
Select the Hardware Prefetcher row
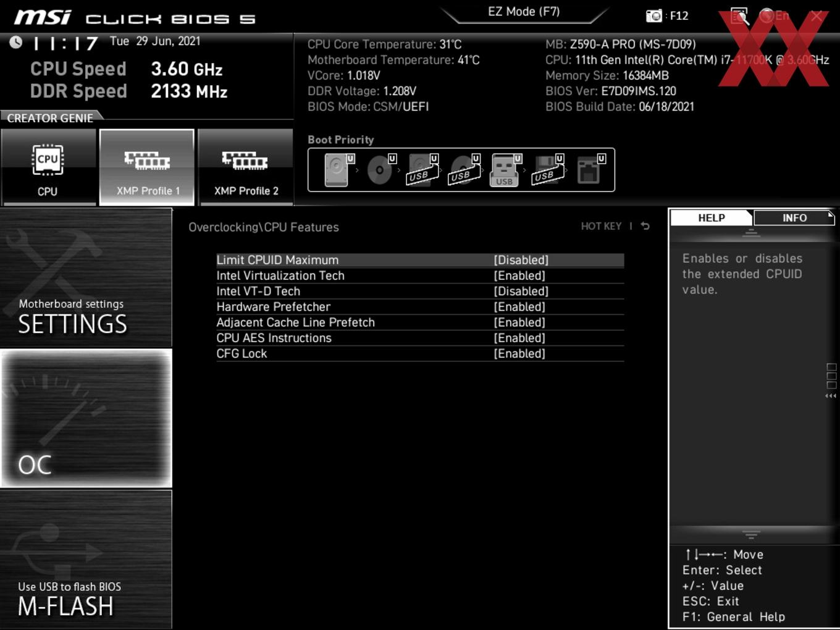point(420,306)
